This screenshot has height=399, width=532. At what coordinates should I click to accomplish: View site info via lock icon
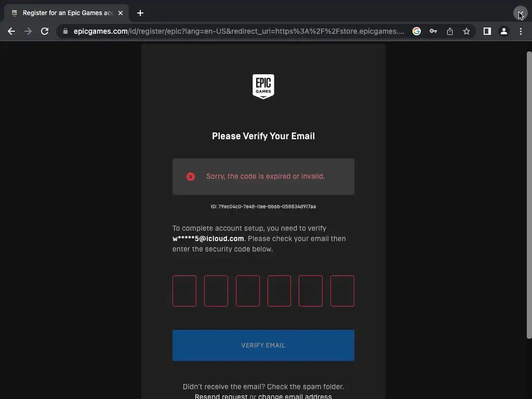65,31
